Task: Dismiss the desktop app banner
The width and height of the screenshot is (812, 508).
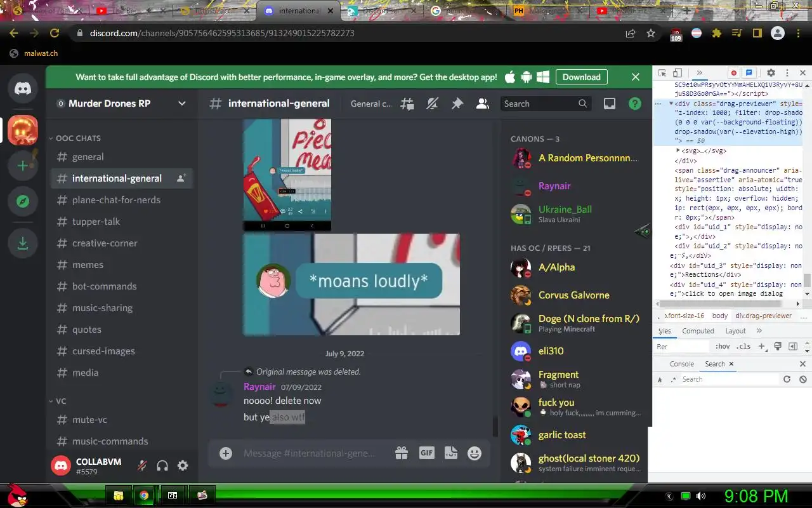Action: pyautogui.click(x=635, y=77)
